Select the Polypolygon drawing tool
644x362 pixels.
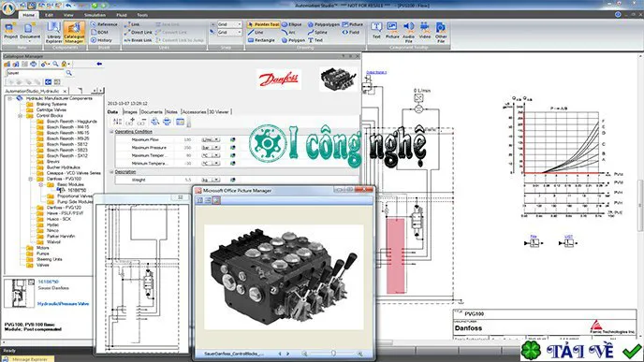pyautogui.click(x=324, y=24)
